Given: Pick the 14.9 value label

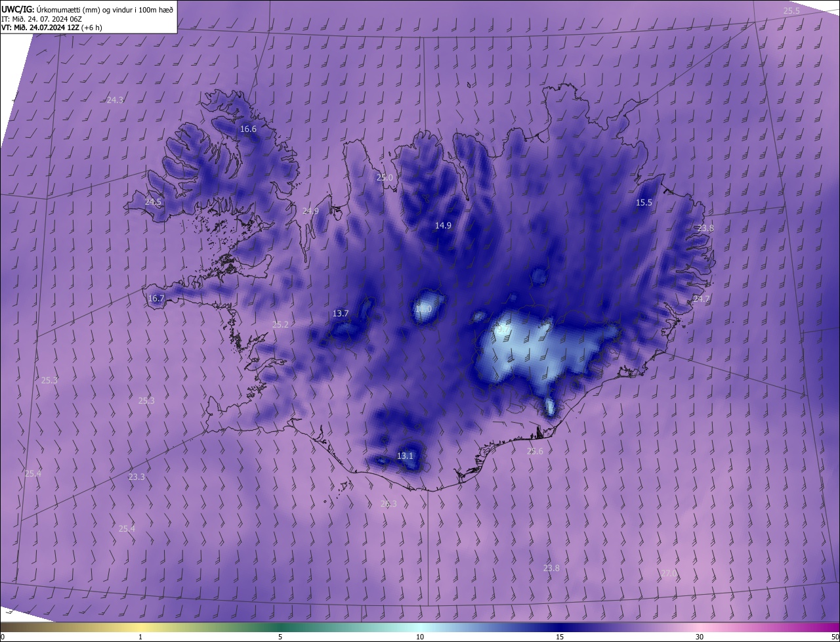Looking at the screenshot, I should [x=443, y=225].
